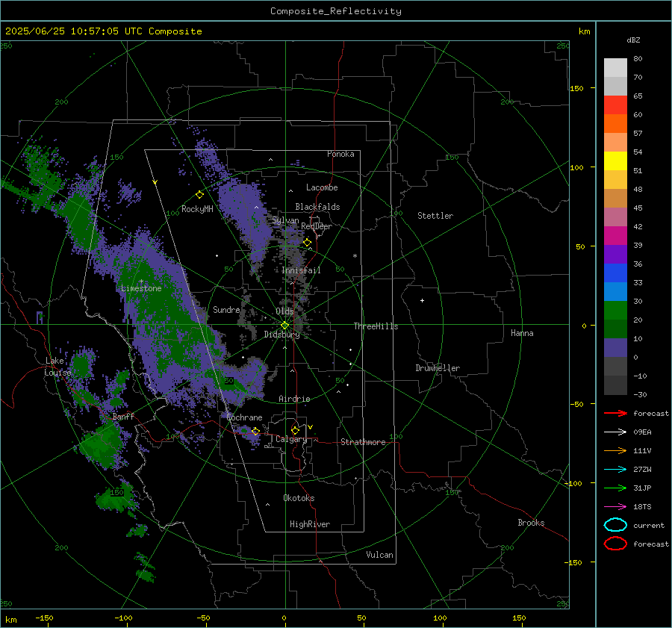Click the RockyMH label
The image size is (672, 628).
(x=197, y=209)
